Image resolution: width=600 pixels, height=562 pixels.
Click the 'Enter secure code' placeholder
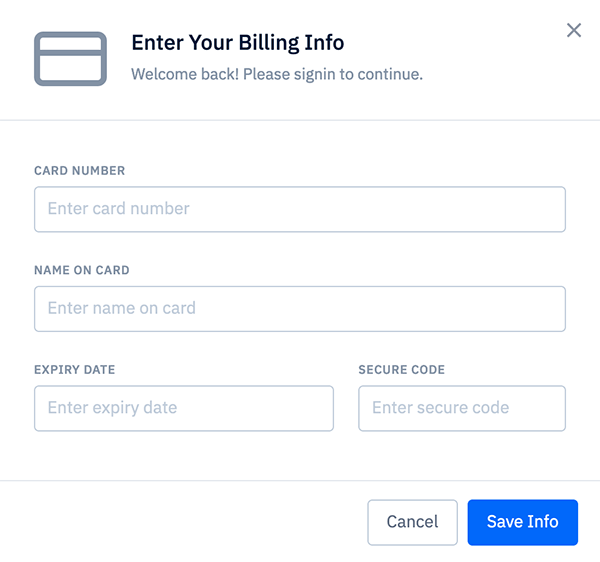coord(440,408)
